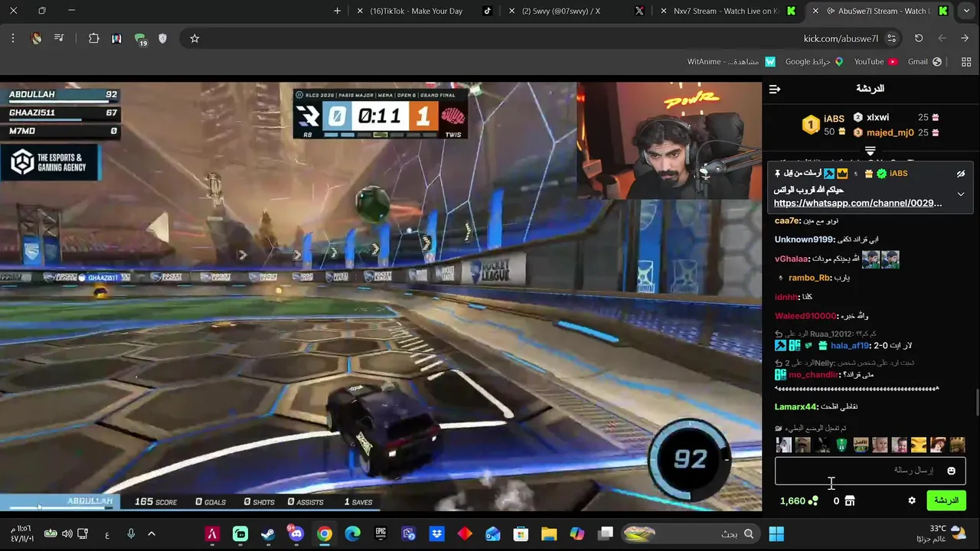Open browser profile avatar
Screen dimensions: 980x551
(36, 38)
